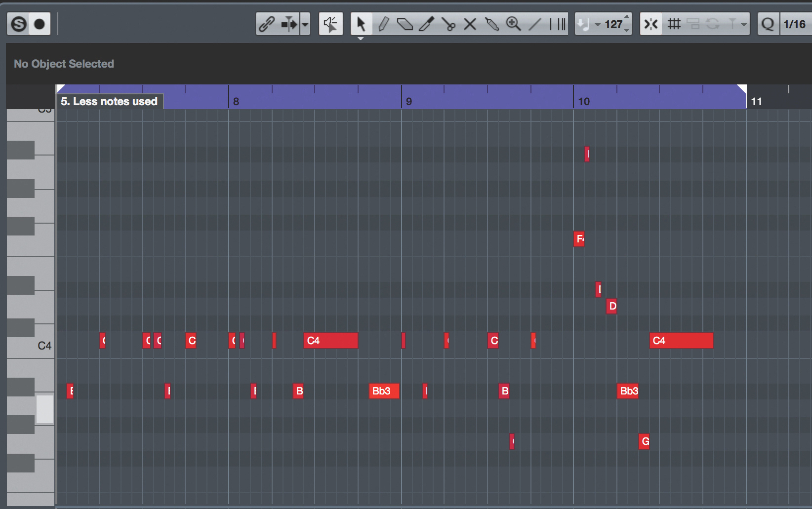Select the Split scissors tool
Image resolution: width=812 pixels, height=509 pixels.
pyautogui.click(x=448, y=24)
